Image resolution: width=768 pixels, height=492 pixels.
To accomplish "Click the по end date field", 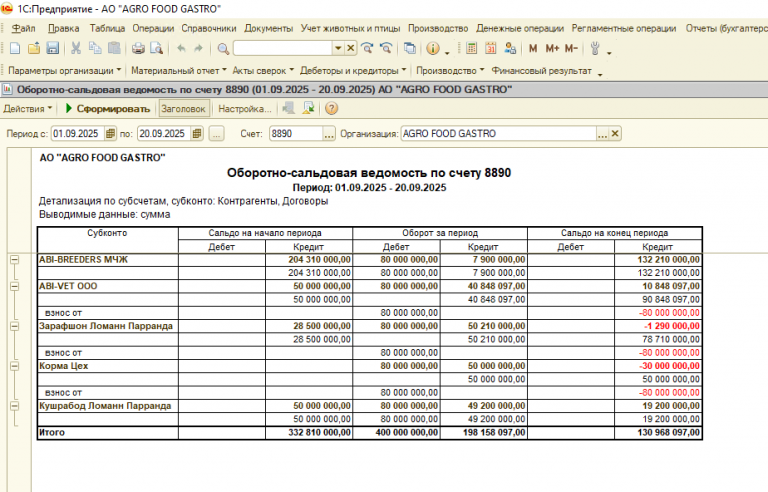I will [x=165, y=133].
